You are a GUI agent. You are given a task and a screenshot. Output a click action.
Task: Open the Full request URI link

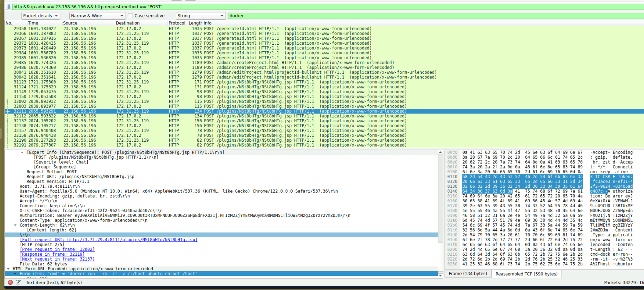[111, 240]
